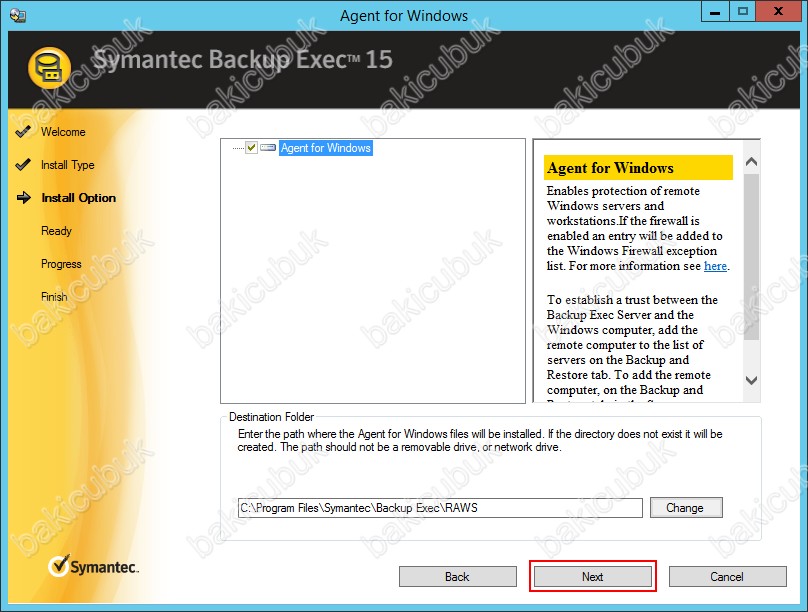Click the description scrollbar up arrow

(751, 162)
